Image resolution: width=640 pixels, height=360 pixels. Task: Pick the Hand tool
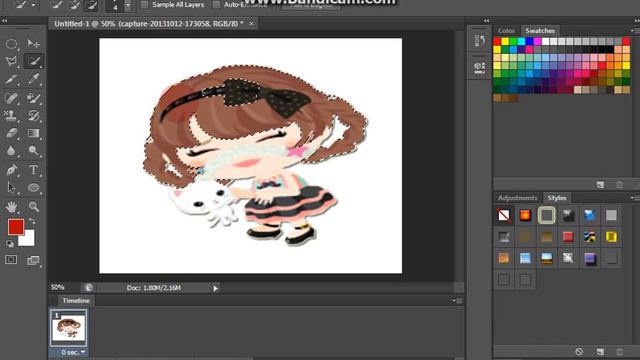click(x=11, y=207)
